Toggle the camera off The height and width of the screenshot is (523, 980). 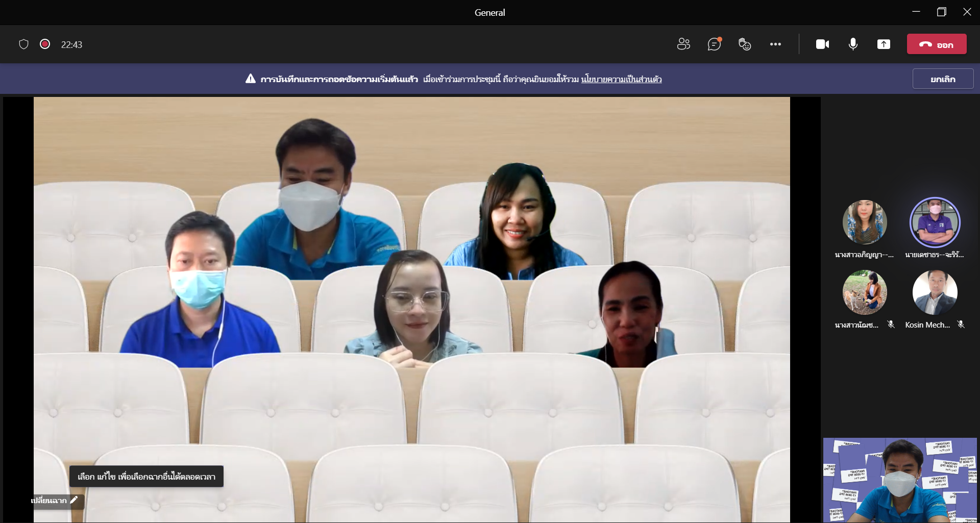pos(822,44)
